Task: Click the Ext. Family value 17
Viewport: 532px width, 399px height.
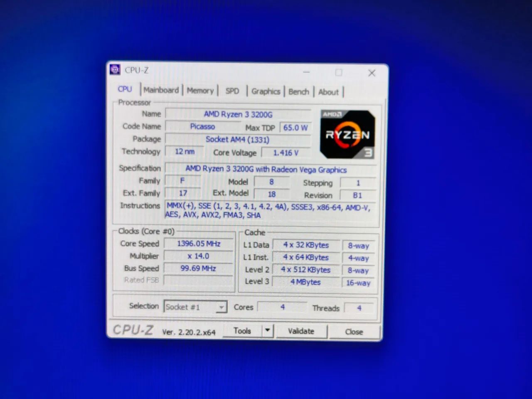Action: (x=183, y=193)
